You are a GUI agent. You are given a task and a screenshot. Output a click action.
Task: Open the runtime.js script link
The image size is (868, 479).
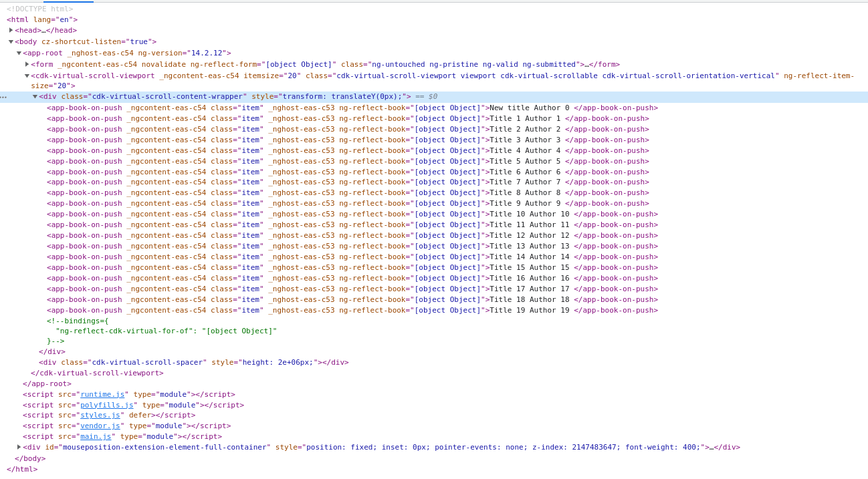pos(102,394)
